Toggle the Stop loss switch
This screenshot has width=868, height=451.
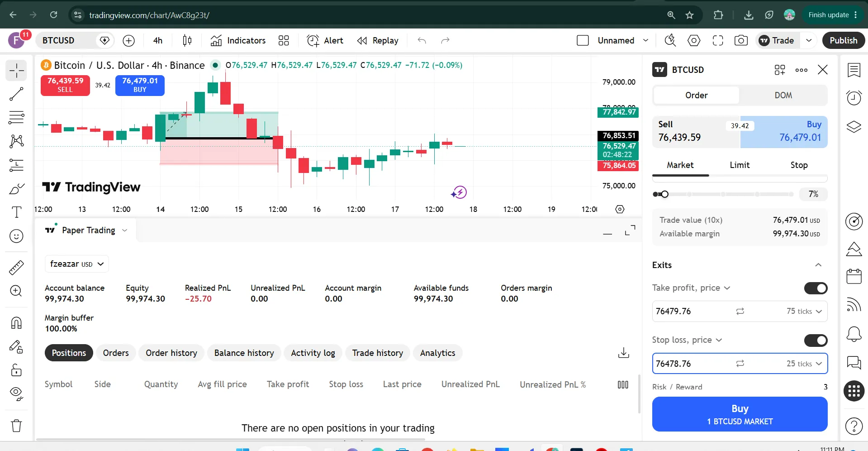[x=816, y=340]
